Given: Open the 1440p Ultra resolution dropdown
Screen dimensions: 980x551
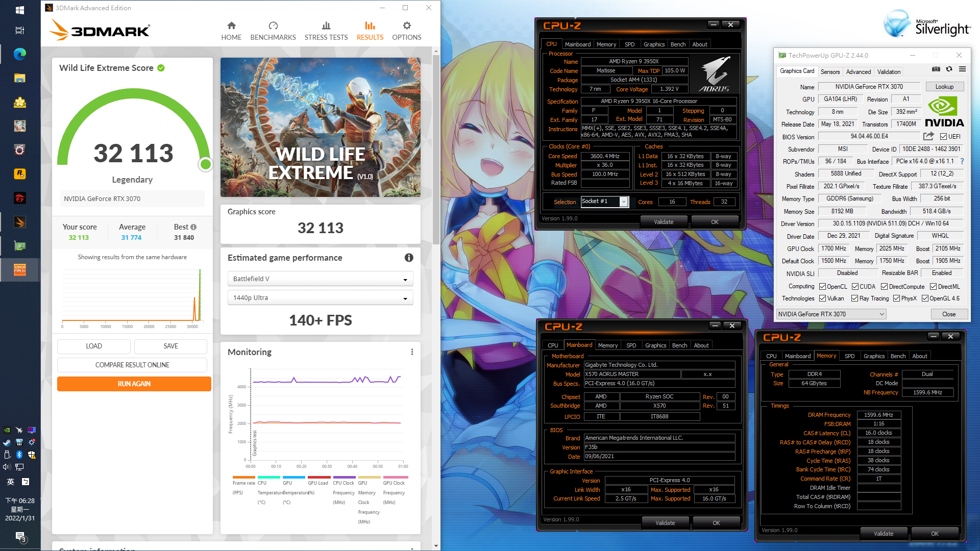Looking at the screenshot, I should click(320, 297).
